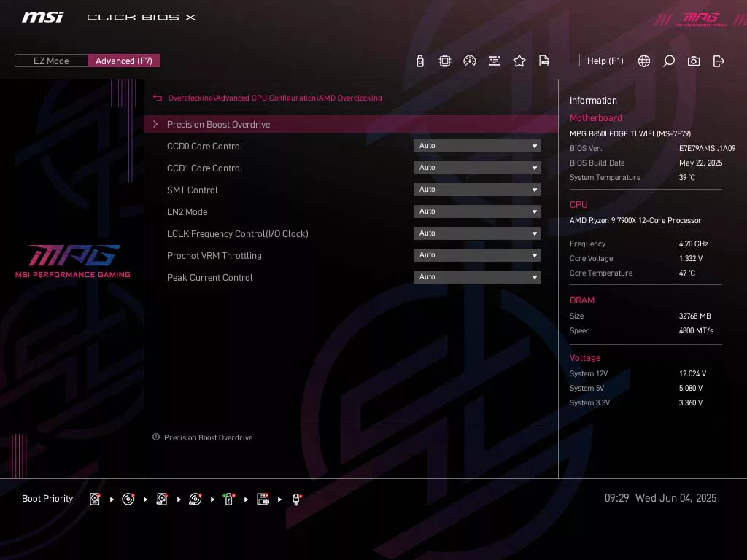
Task: Click the breadcrumb path Overclocking\Advanced CPU Configuration\AMD Overclocking
Action: click(x=275, y=98)
